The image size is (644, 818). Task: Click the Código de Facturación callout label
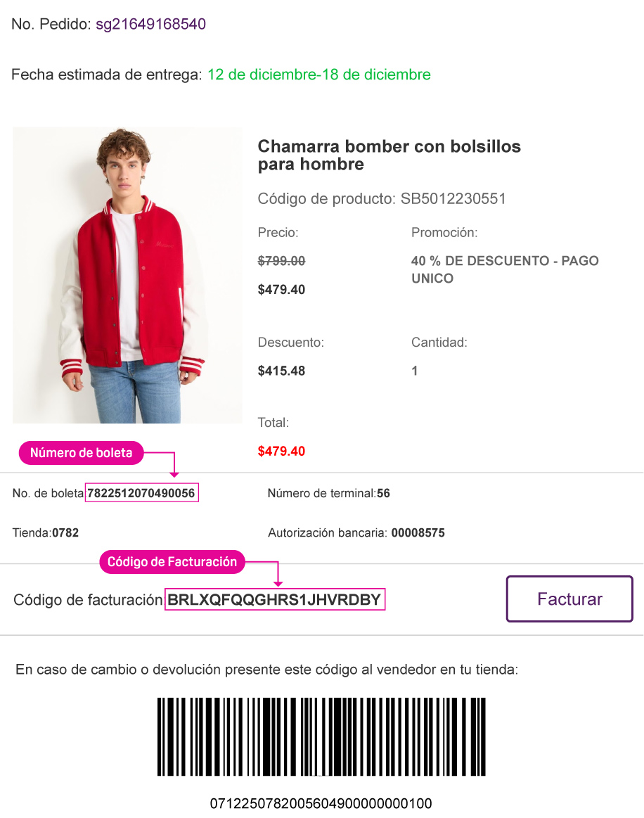pyautogui.click(x=172, y=562)
